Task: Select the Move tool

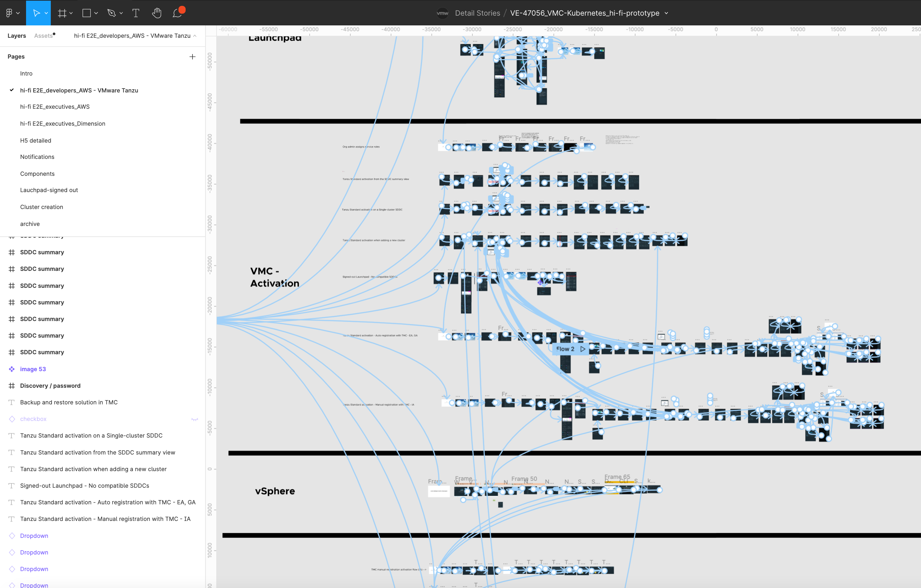Action: pyautogui.click(x=37, y=13)
